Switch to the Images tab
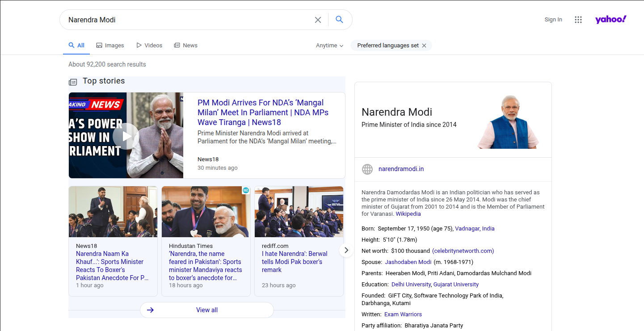Screen dimensions: 644x331 (110, 46)
